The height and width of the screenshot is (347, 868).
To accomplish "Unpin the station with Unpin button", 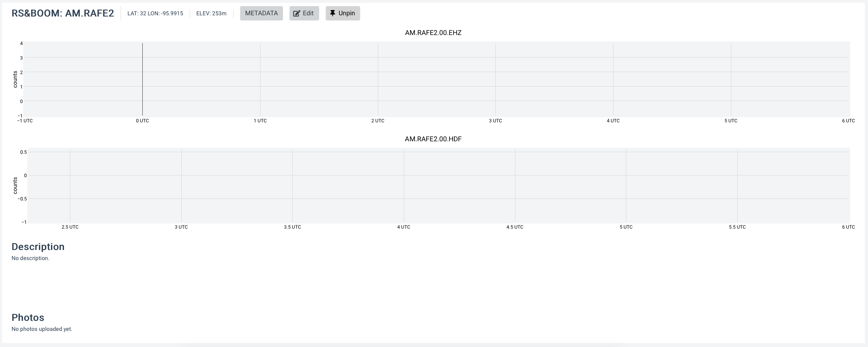I will click(343, 13).
